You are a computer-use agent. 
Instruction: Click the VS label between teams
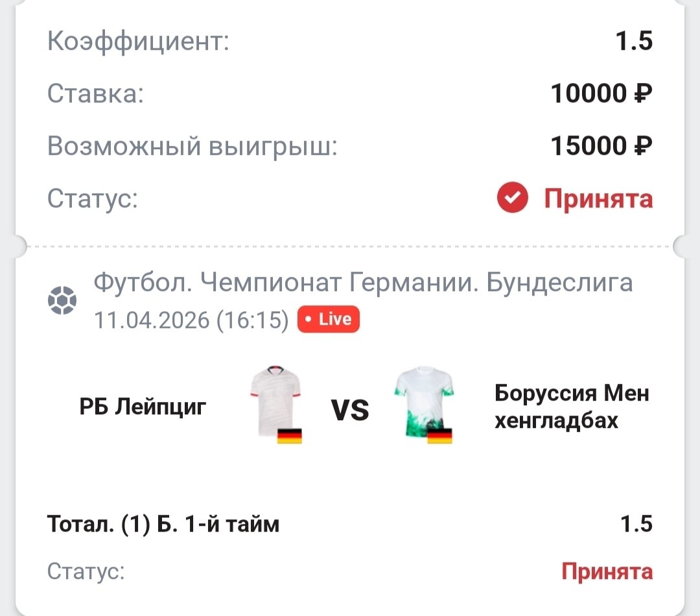(x=350, y=410)
